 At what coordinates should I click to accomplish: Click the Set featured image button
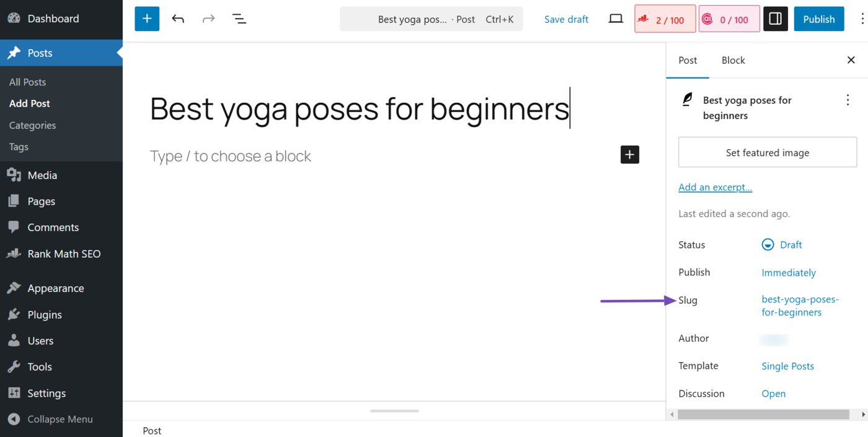tap(768, 152)
